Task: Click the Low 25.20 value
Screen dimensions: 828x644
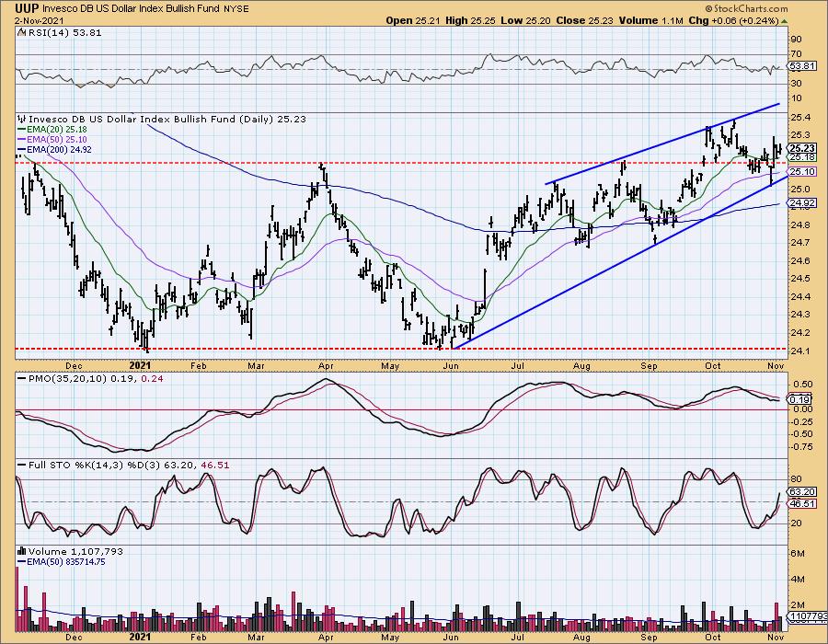Action: pos(525,20)
